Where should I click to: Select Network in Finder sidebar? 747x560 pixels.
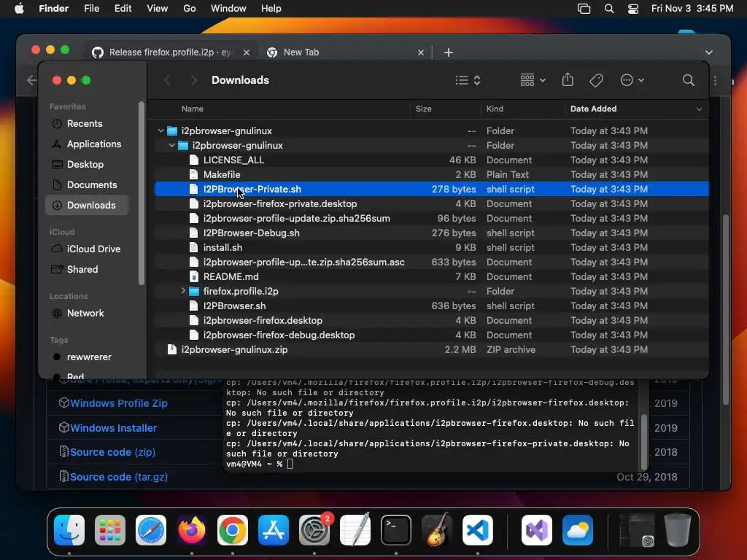(87, 314)
